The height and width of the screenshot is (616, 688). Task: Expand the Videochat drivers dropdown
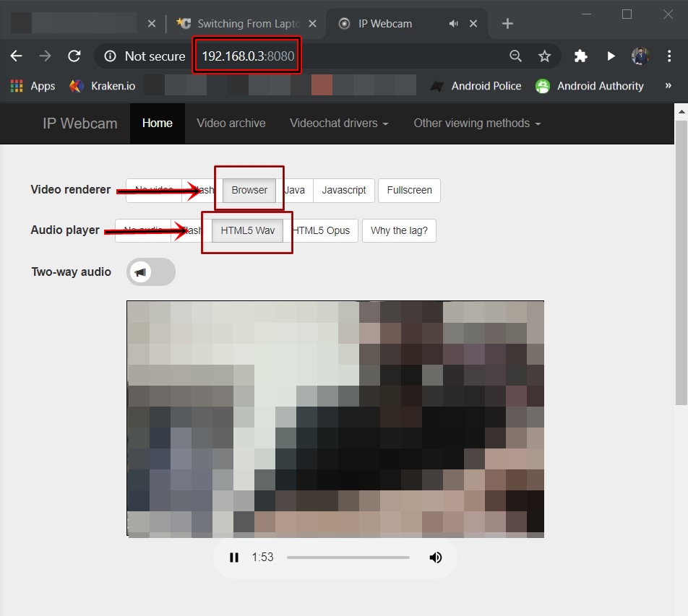point(339,123)
